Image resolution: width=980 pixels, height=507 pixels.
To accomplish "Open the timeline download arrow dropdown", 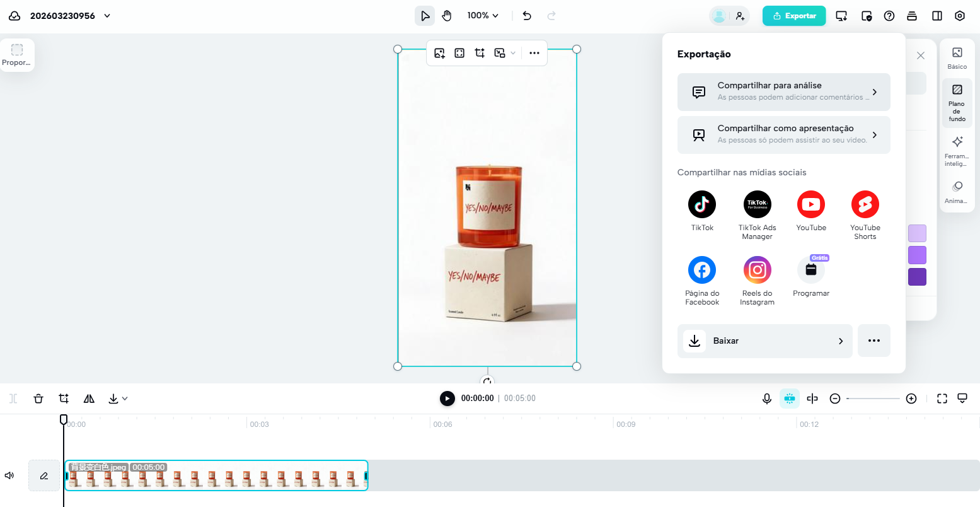I will coord(117,399).
